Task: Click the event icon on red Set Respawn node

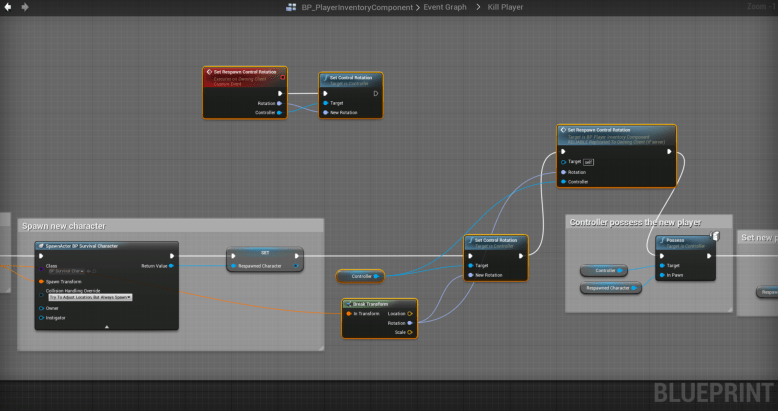Action: (209, 72)
